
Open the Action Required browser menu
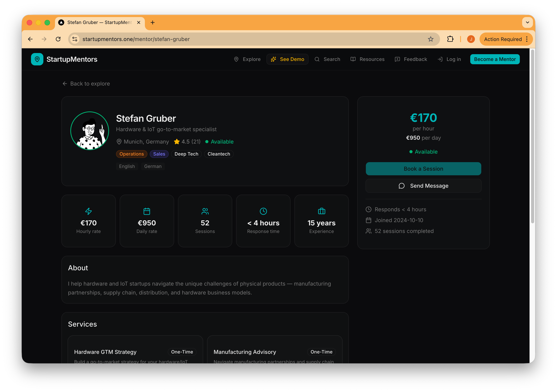click(506, 39)
